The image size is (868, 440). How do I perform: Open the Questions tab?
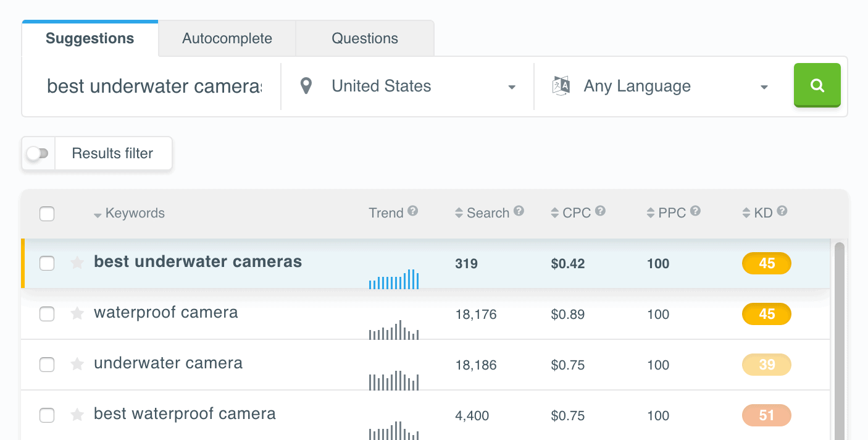coord(365,38)
